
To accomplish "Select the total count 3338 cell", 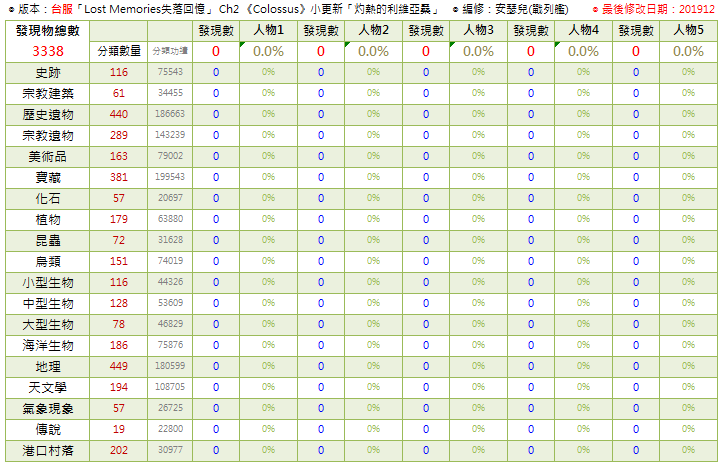I will [47, 51].
